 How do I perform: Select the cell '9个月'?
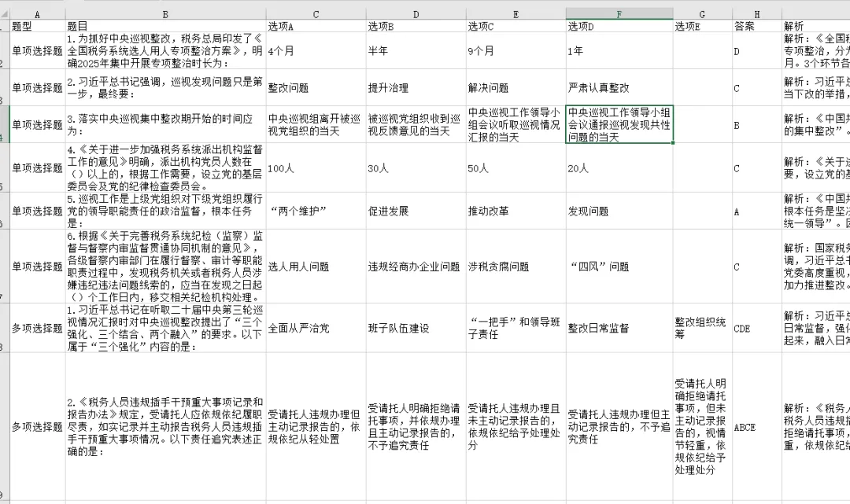tap(516, 50)
